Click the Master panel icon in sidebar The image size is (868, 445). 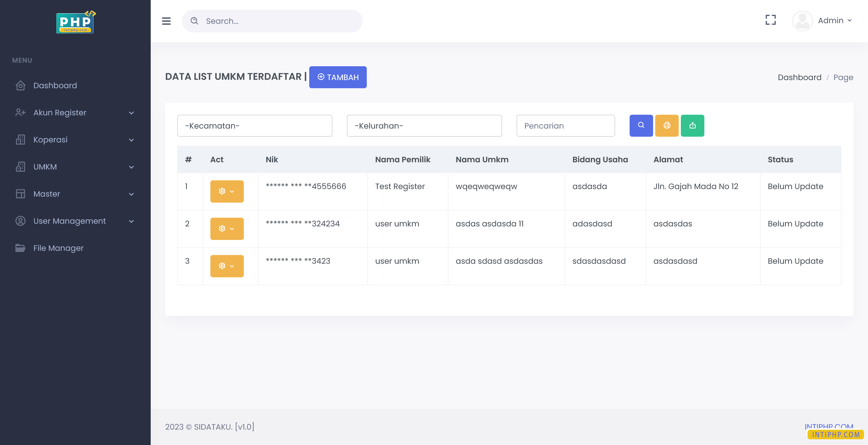(x=20, y=194)
